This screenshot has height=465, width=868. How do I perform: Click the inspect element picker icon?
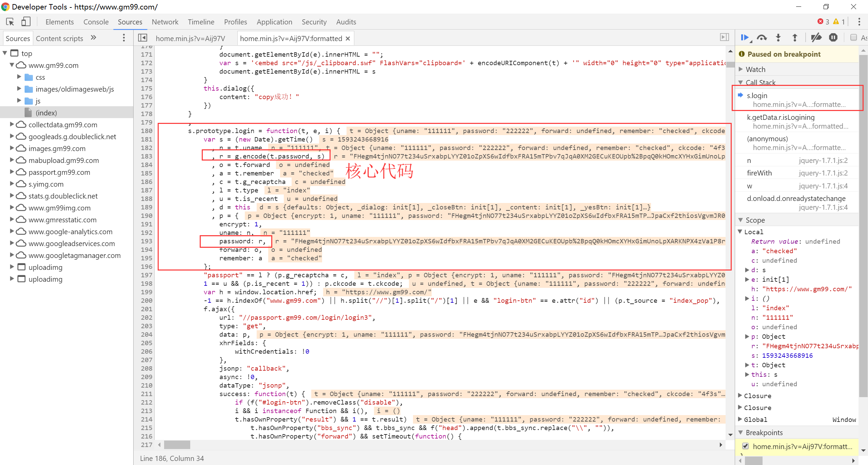tap(10, 22)
